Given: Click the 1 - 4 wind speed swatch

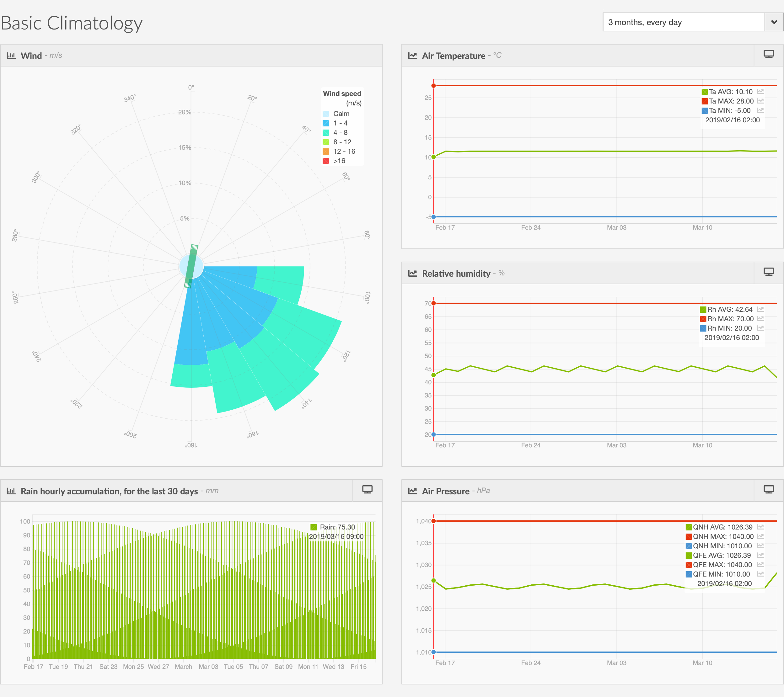Looking at the screenshot, I should 326,123.
